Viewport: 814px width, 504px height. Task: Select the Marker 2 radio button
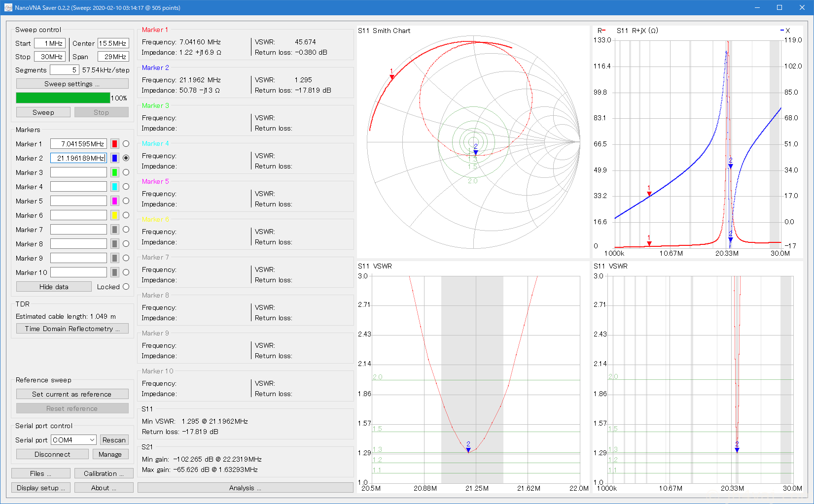click(x=126, y=158)
